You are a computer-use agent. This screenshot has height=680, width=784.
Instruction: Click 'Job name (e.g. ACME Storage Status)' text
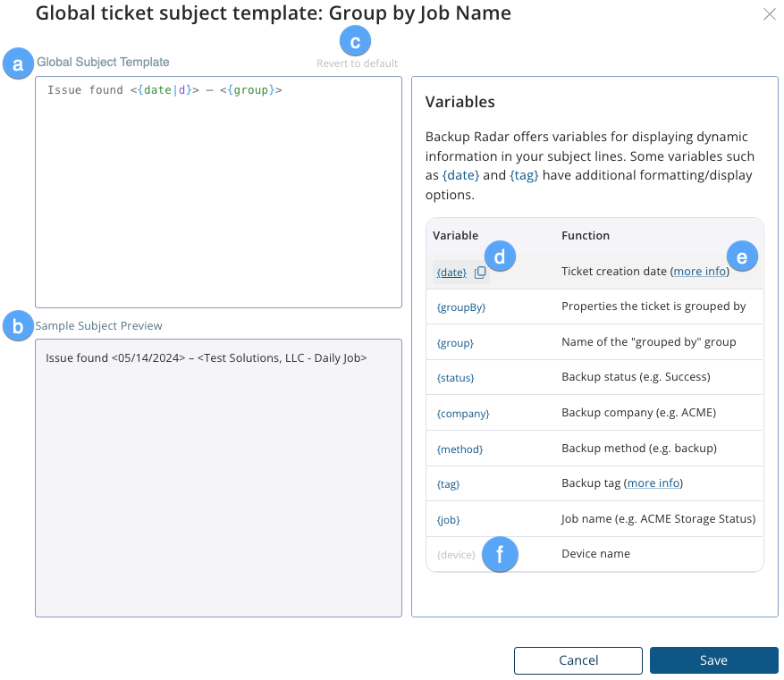(x=658, y=518)
